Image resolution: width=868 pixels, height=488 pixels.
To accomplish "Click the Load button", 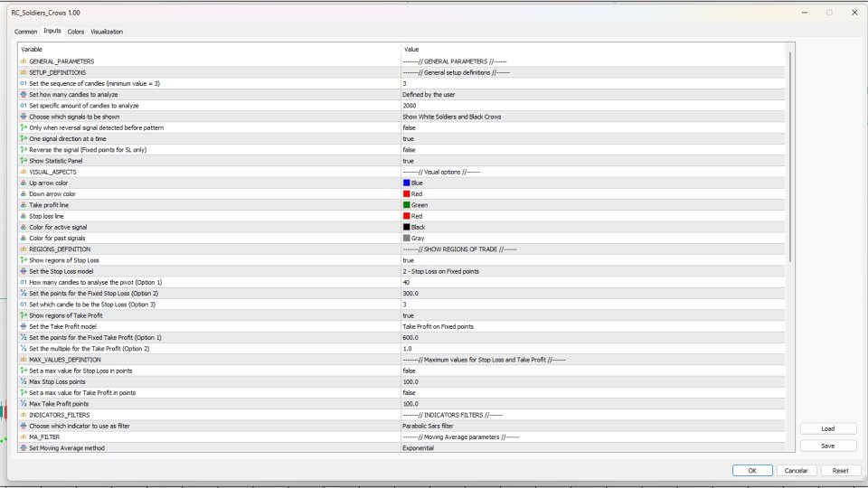I will [827, 429].
